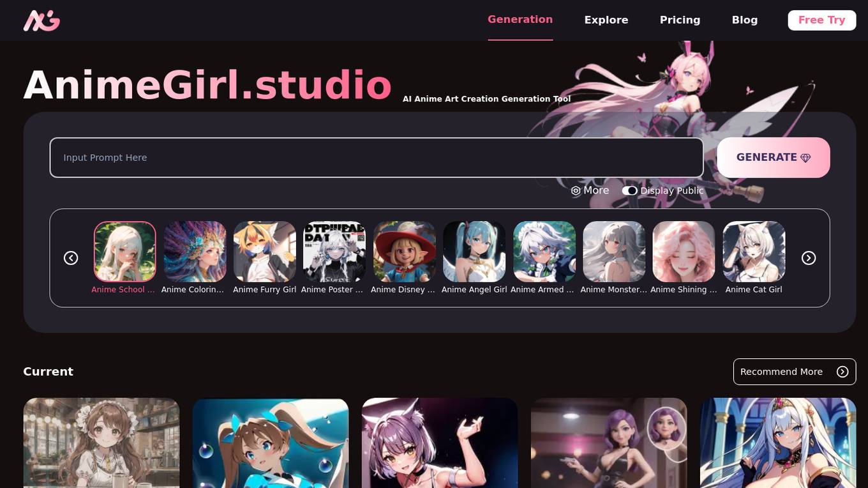Click the AnimeGirl studio logo icon

point(42,20)
